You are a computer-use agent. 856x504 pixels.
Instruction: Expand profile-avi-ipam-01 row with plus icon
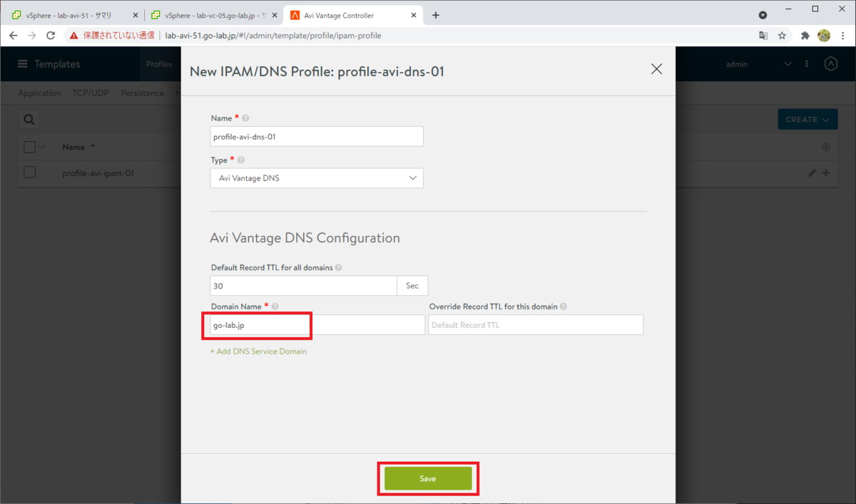826,173
